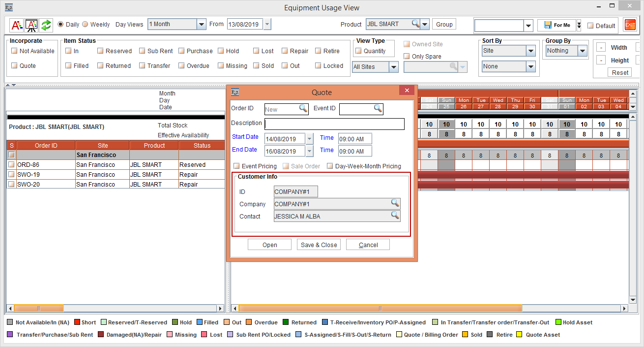Open the Sort By Site dropdown

click(531, 51)
